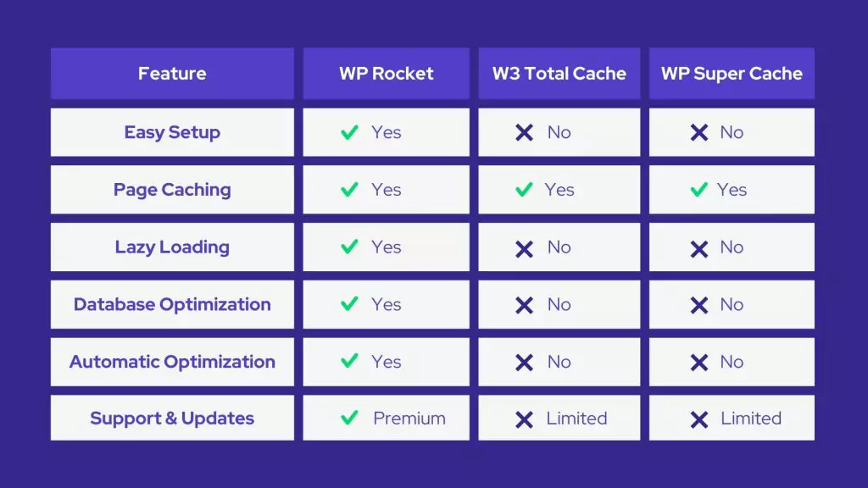Viewport: 868px width, 488px height.
Task: Select the Feature column header
Action: pos(172,74)
